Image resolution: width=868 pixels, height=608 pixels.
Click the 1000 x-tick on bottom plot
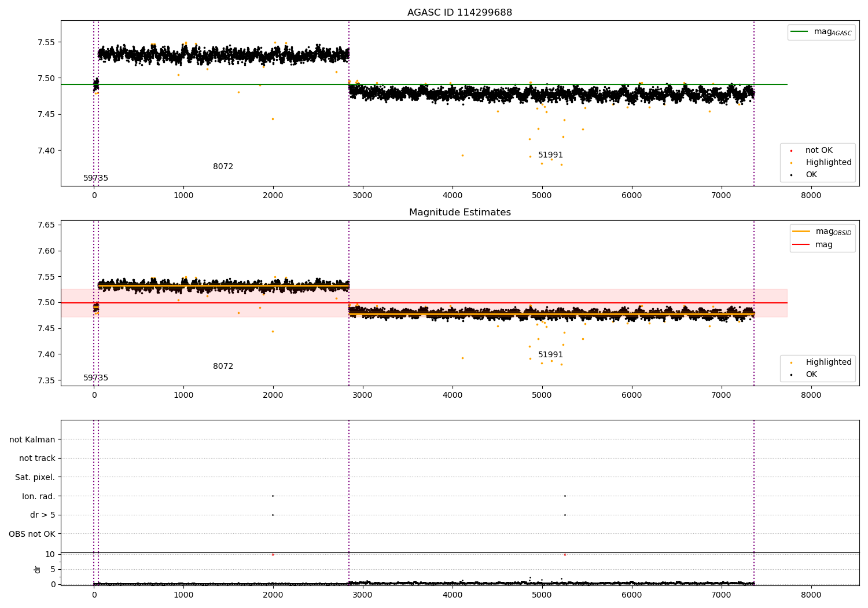click(183, 595)
